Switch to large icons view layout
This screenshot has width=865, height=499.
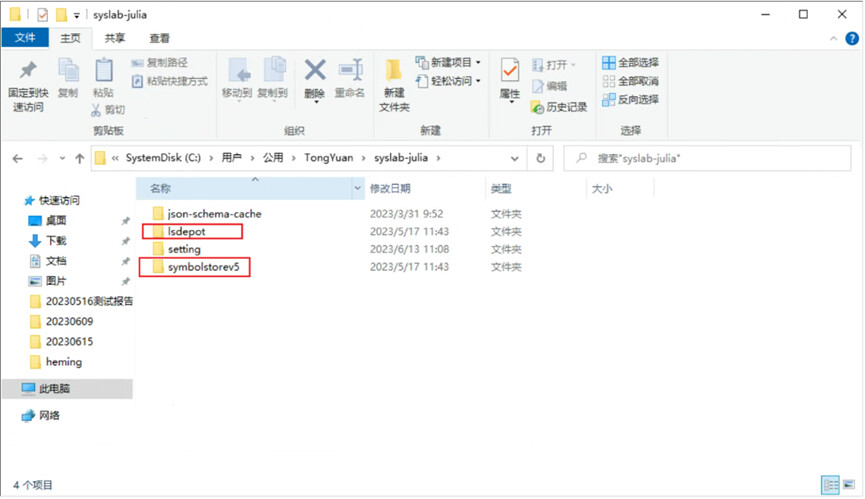[x=849, y=485]
